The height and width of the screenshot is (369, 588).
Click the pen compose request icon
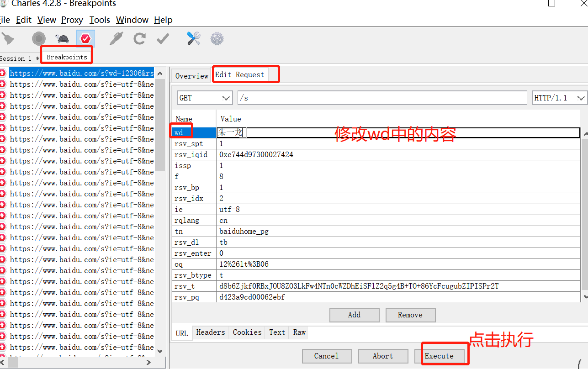coord(116,39)
